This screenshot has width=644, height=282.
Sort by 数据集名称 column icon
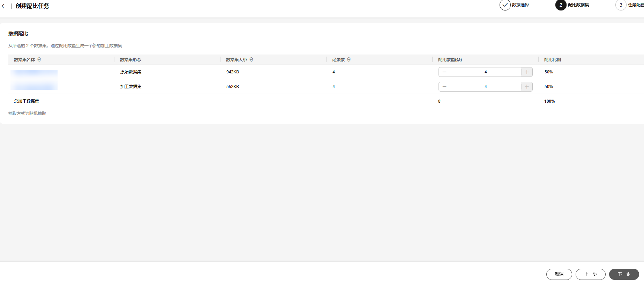[x=39, y=59]
